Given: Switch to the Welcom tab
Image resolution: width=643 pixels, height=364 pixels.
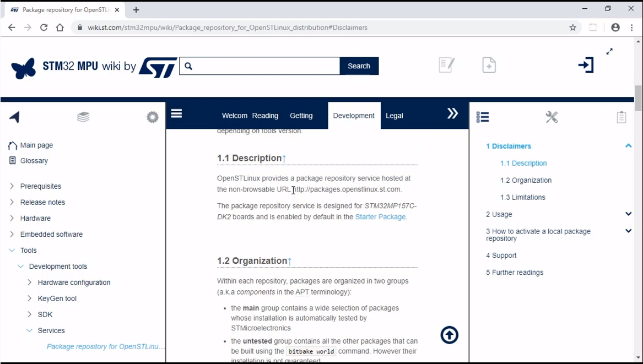Looking at the screenshot, I should tap(235, 116).
